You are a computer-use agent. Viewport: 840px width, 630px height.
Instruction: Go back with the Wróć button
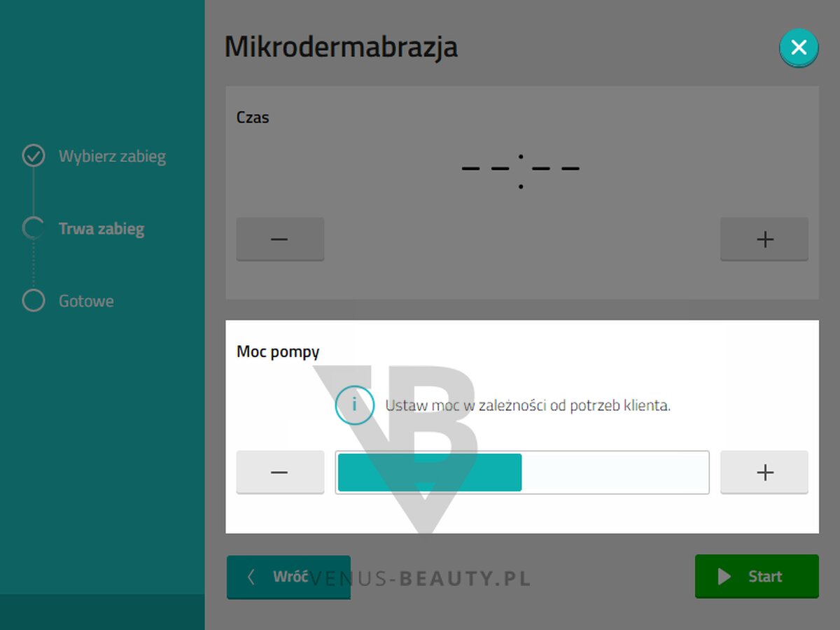[288, 577]
